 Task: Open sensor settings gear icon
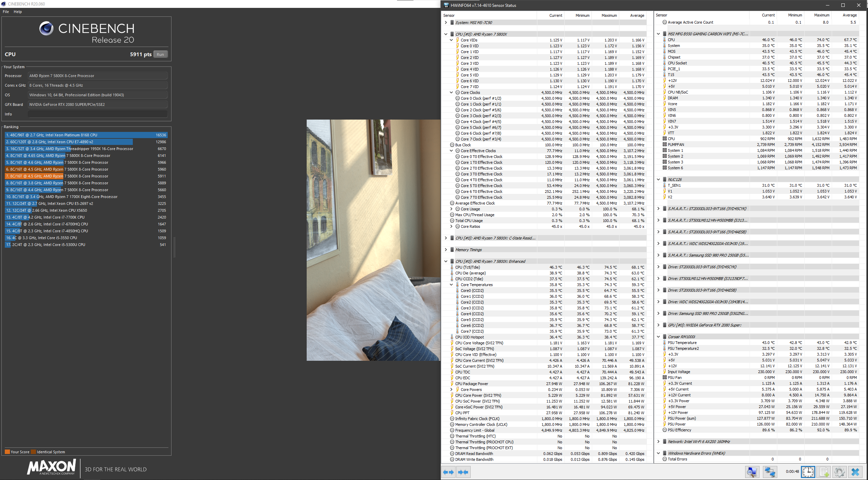coord(839,472)
